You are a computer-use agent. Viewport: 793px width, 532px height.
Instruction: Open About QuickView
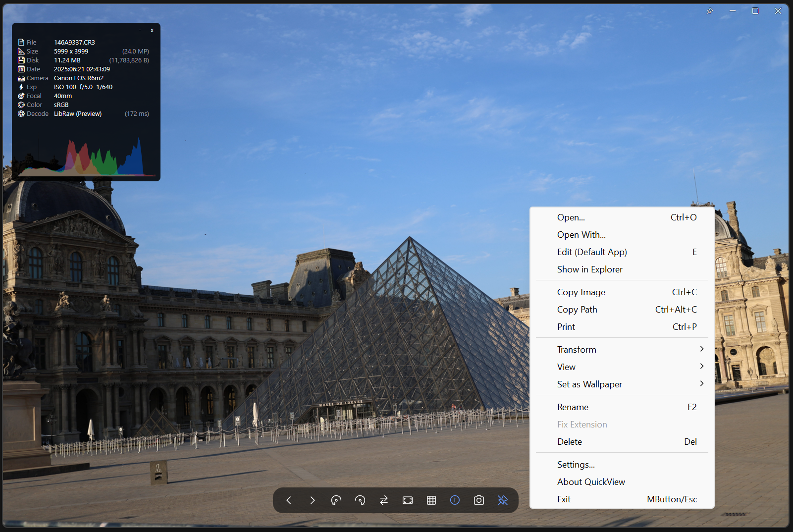pyautogui.click(x=591, y=481)
